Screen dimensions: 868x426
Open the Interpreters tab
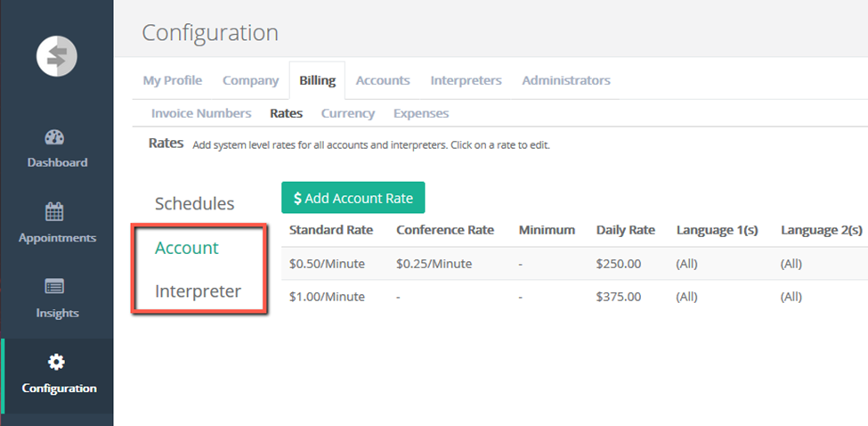click(466, 80)
